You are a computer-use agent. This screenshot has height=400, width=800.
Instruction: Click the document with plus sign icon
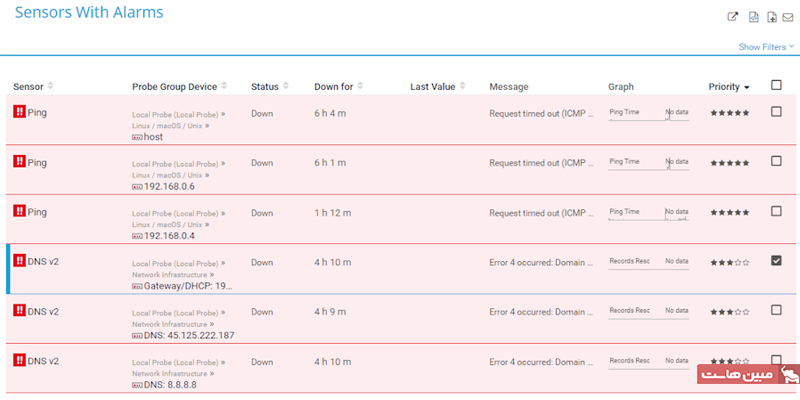(771, 17)
